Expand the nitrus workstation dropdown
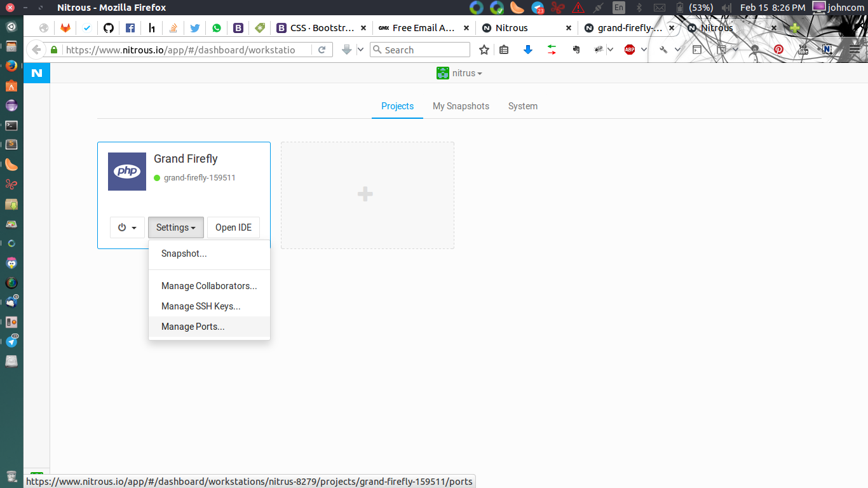868x488 pixels. 459,73
